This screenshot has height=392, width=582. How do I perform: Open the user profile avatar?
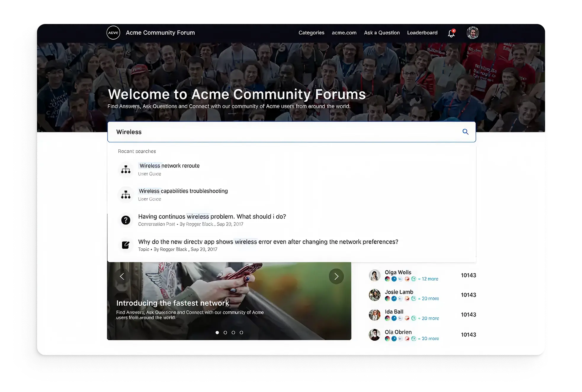(x=472, y=33)
